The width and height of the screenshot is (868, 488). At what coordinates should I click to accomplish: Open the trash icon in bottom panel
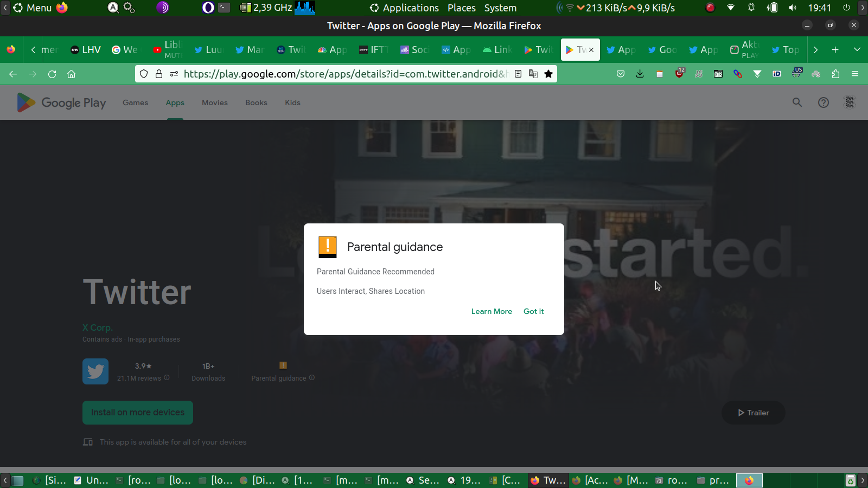(x=850, y=480)
